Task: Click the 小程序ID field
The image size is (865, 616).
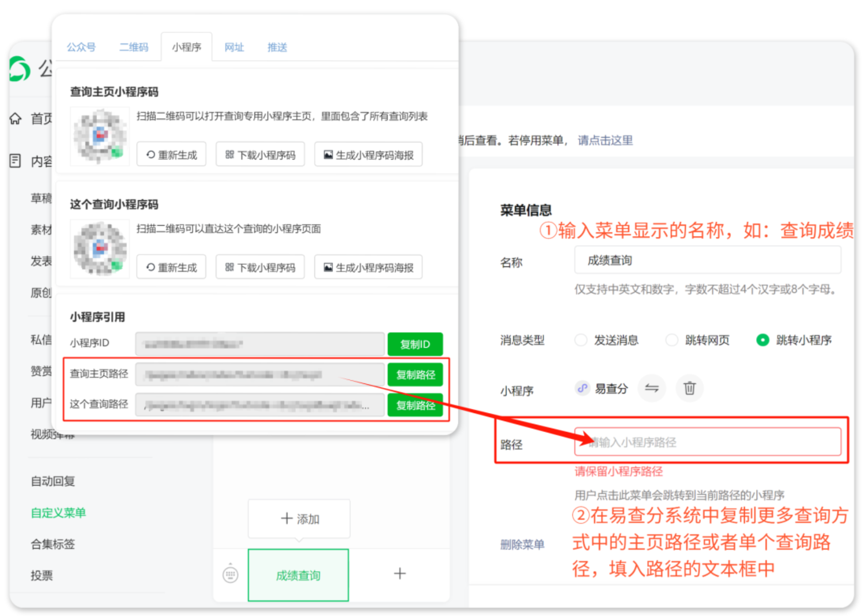Action: click(x=260, y=344)
